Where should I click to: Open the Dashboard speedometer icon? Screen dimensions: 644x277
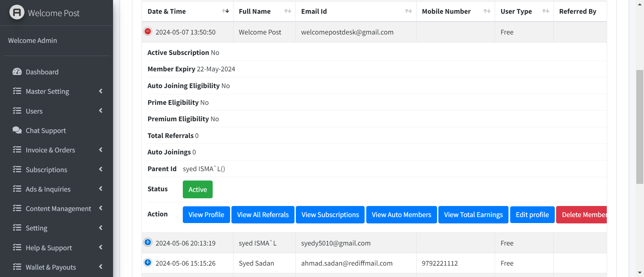pyautogui.click(x=17, y=72)
